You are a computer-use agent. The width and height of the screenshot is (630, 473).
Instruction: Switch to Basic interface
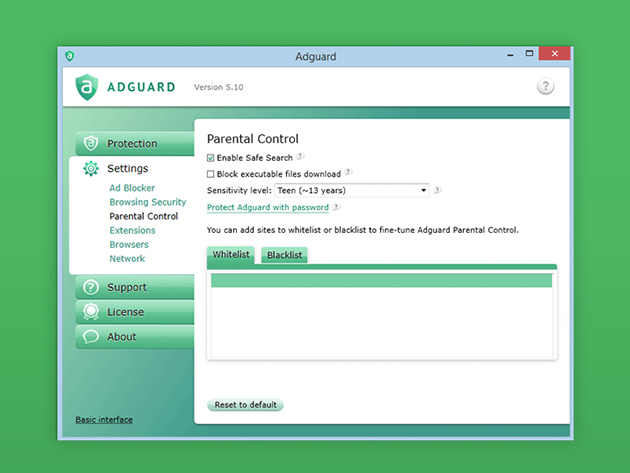coord(104,420)
